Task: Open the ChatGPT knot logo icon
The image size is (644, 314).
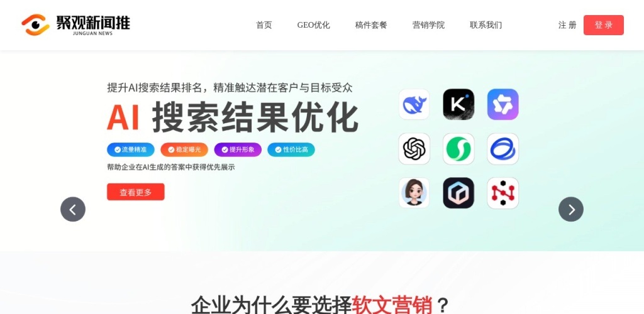Action: click(414, 149)
